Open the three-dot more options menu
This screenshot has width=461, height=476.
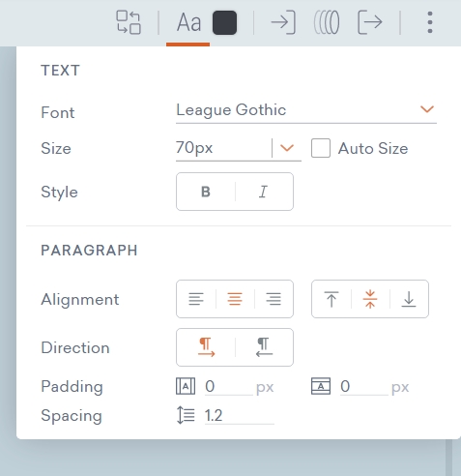pyautogui.click(x=430, y=22)
